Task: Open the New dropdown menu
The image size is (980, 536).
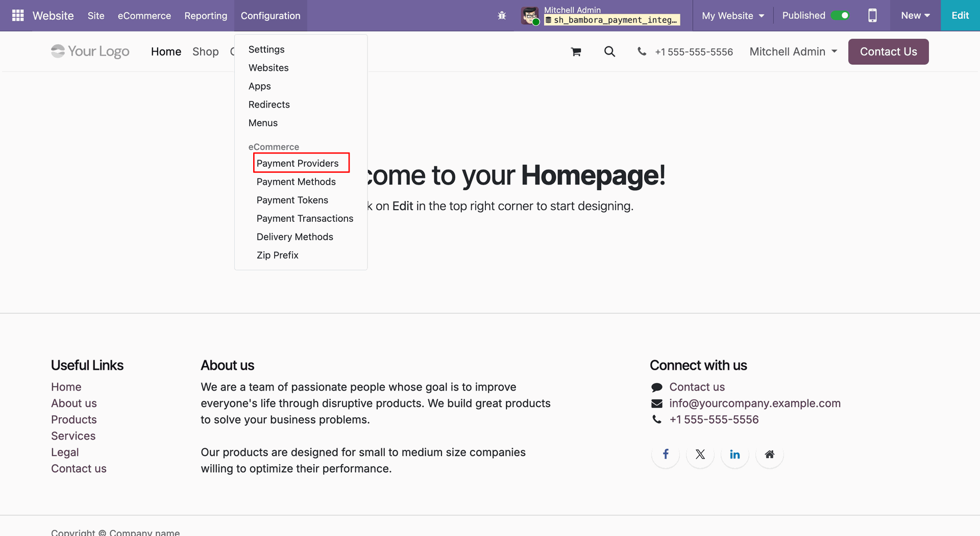Action: [915, 15]
